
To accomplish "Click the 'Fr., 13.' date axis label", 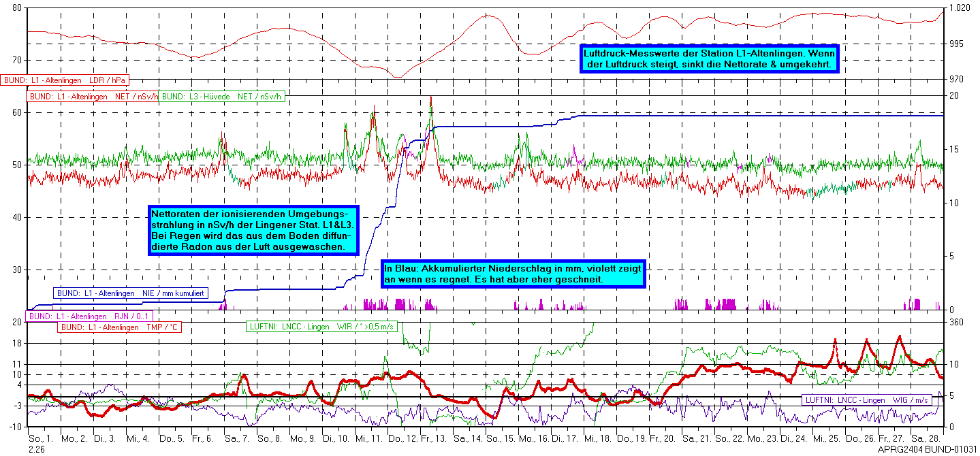I will pos(434,440).
